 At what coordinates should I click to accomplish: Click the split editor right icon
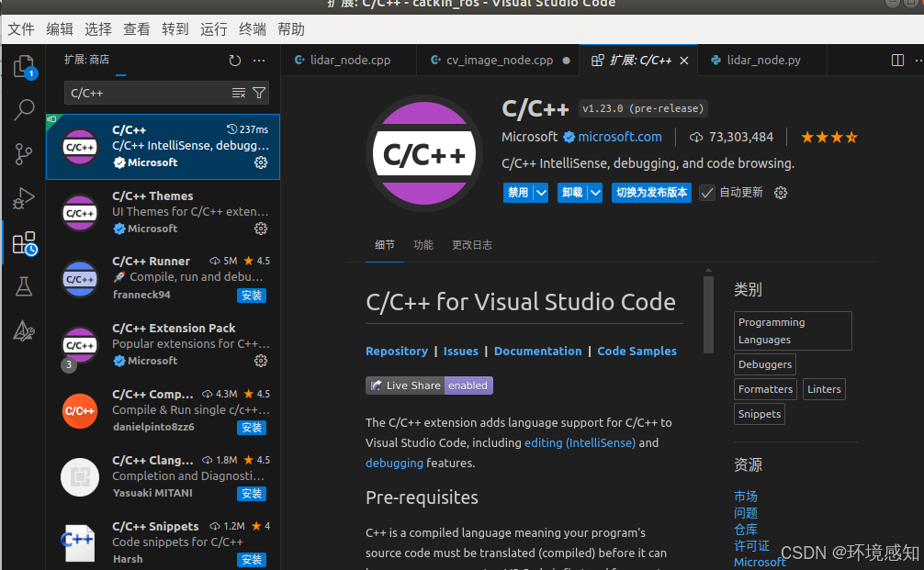(897, 60)
